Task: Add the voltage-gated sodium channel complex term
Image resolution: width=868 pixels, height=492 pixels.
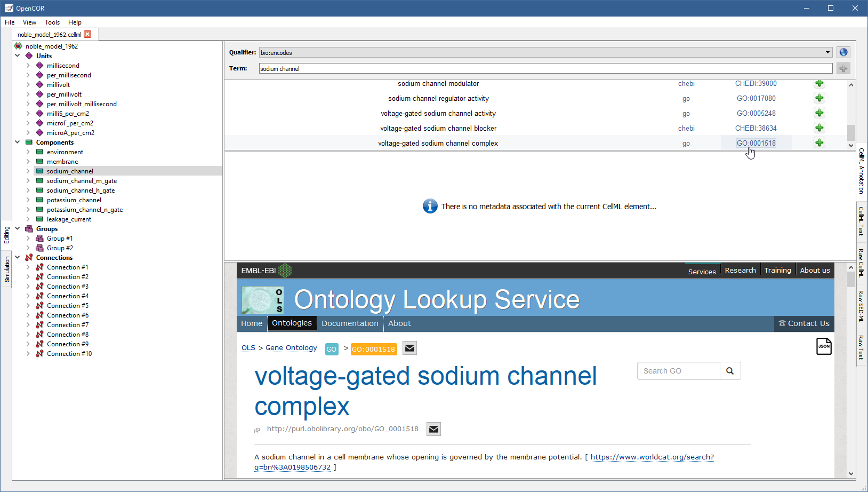Action: tap(819, 143)
